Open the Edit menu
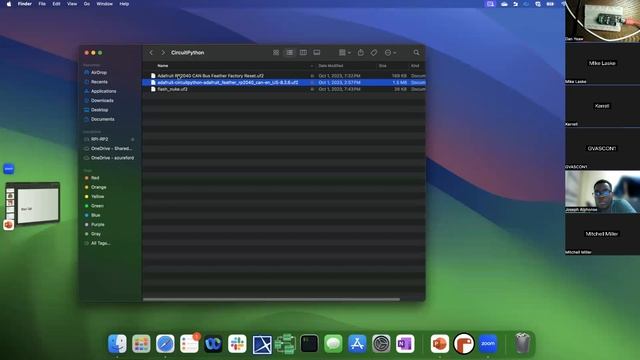The image size is (640, 360). 56,4
